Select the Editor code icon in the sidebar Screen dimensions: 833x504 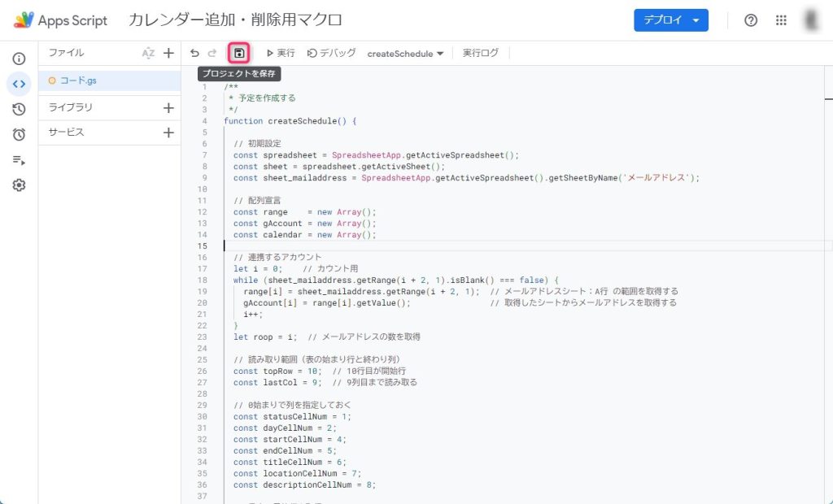tap(19, 84)
